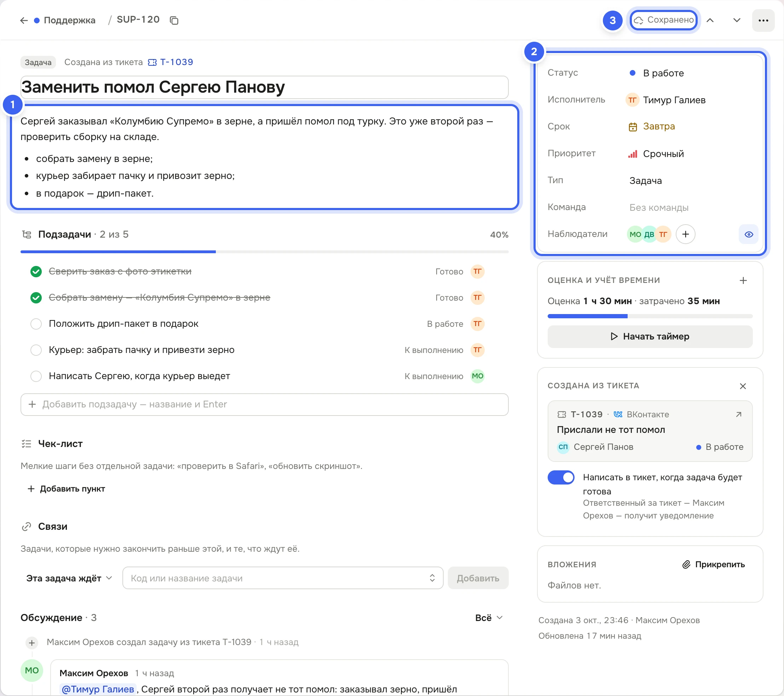This screenshot has width=784, height=696.
Task: Open the @Тимур Галиев mention in comment
Action: pyautogui.click(x=98, y=689)
